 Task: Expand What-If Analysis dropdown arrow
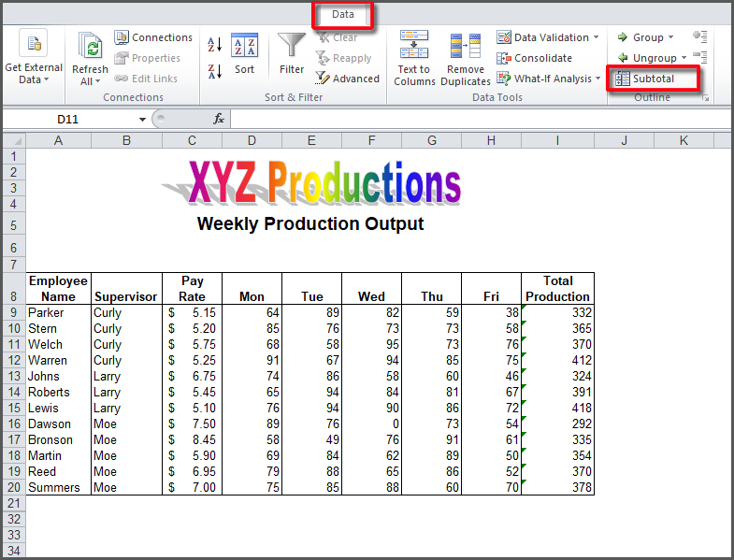tap(597, 79)
